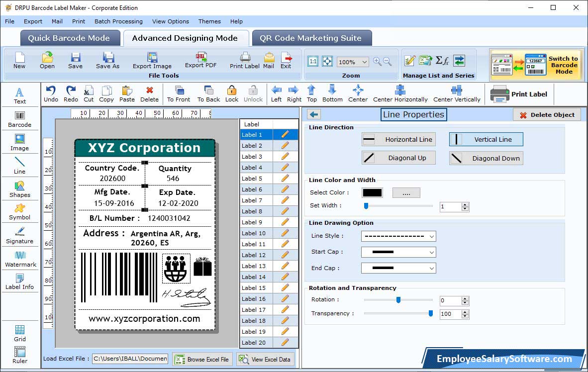Lock the selected object

[232, 94]
